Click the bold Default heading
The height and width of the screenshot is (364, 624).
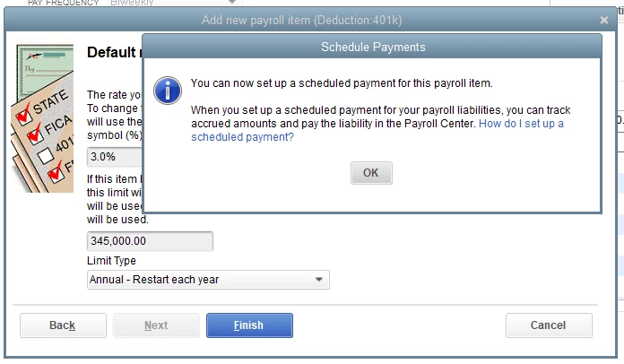click(x=111, y=52)
